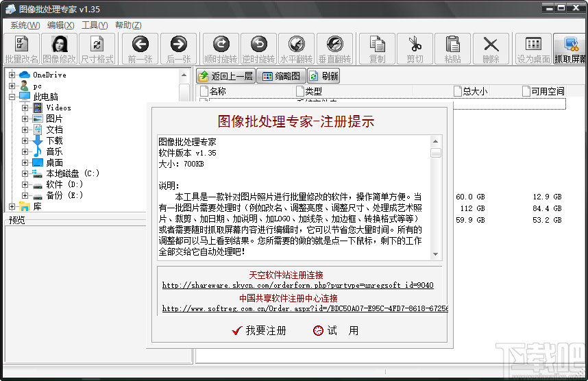
Task: Select the 库 libraries item
Action: pyautogui.click(x=38, y=207)
